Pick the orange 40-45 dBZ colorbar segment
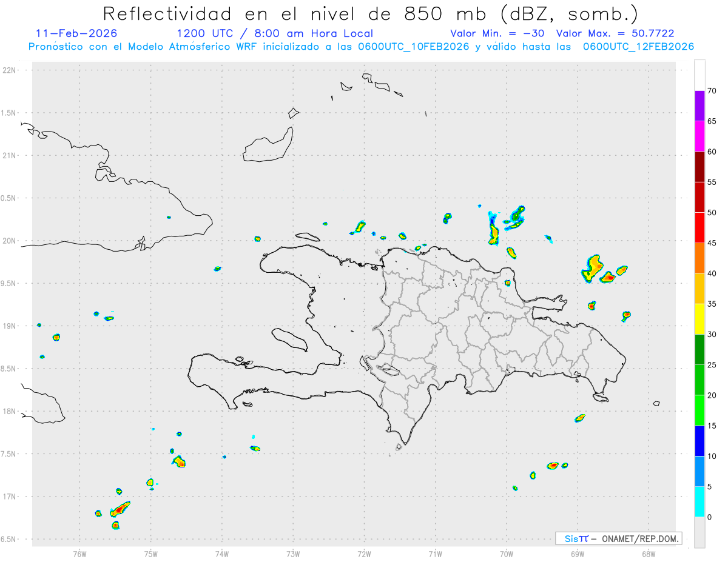 699,258
